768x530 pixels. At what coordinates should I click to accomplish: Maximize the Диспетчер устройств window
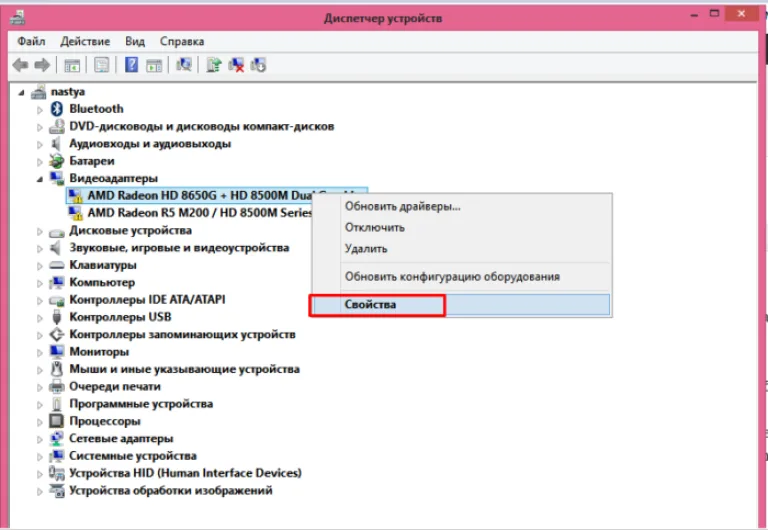pos(715,14)
